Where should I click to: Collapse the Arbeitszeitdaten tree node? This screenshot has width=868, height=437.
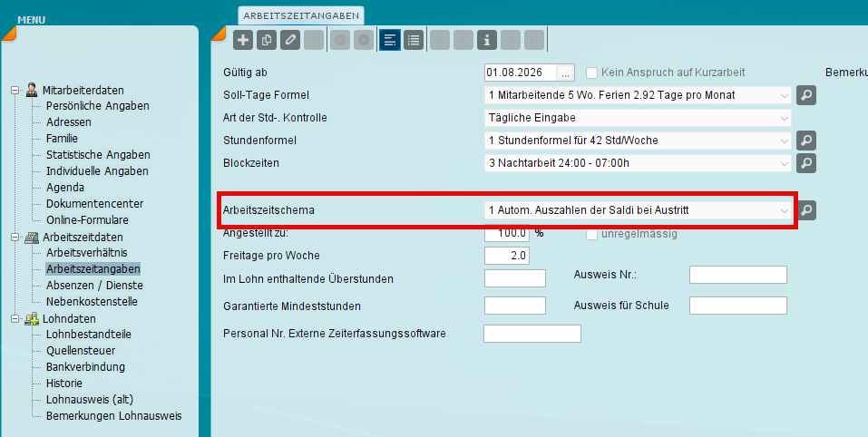[15, 238]
